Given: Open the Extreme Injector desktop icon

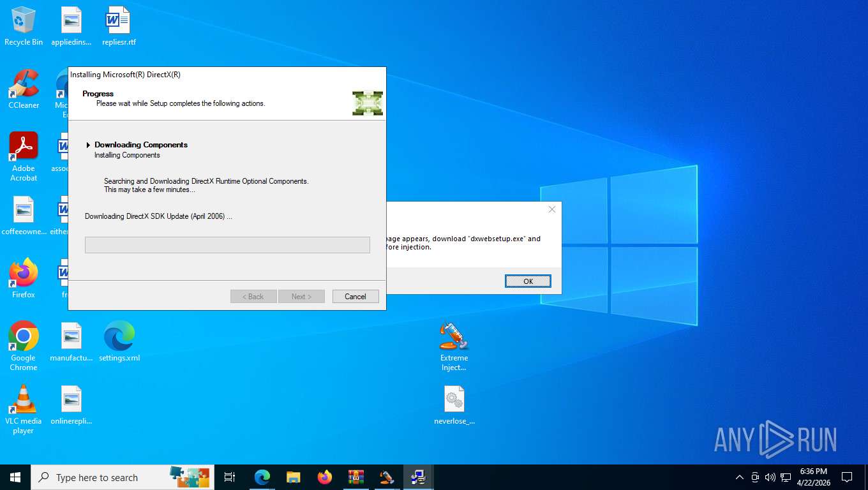Looking at the screenshot, I should coord(454,346).
